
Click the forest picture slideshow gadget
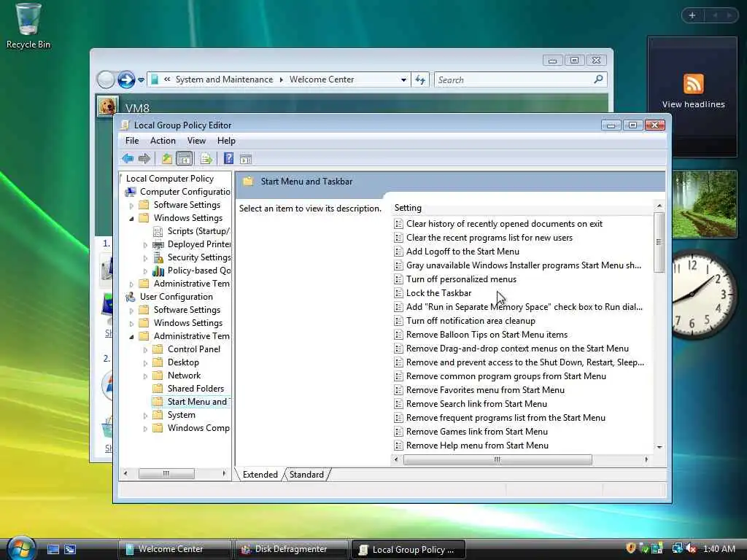(x=704, y=204)
